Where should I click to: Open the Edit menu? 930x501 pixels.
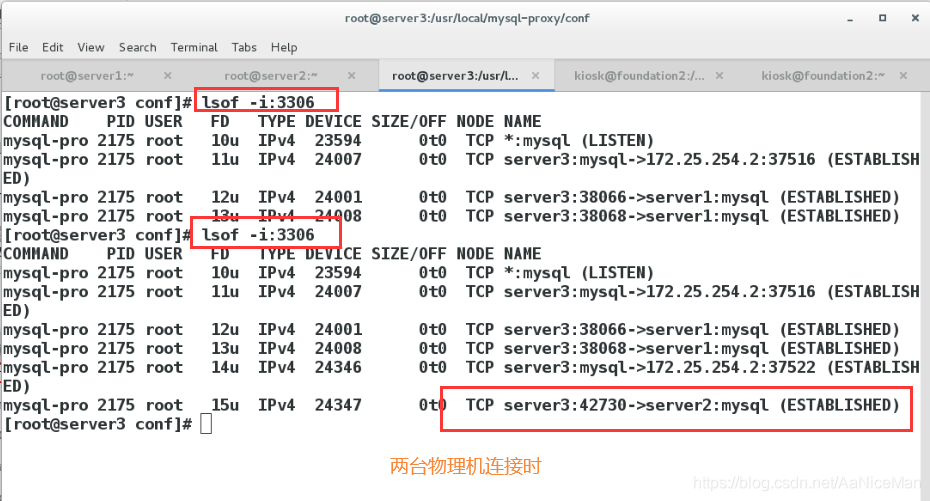[52, 47]
